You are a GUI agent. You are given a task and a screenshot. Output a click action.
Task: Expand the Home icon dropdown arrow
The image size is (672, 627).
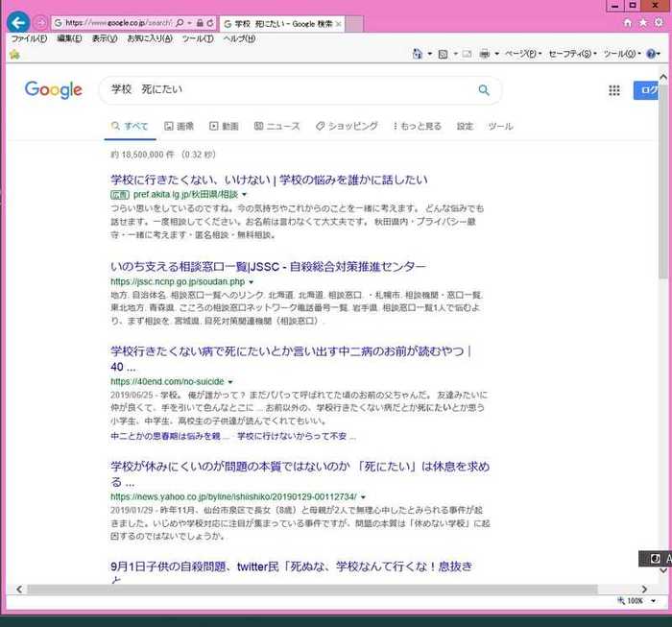point(429,54)
